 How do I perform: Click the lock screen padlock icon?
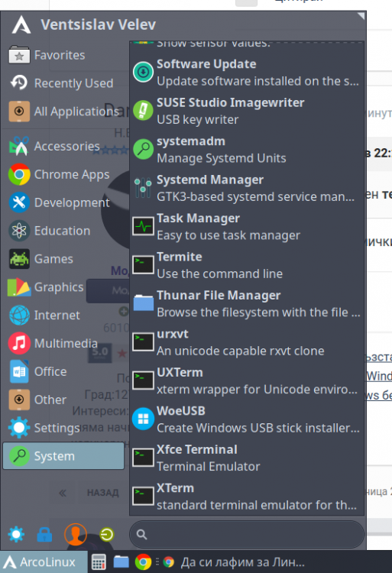pos(44,535)
